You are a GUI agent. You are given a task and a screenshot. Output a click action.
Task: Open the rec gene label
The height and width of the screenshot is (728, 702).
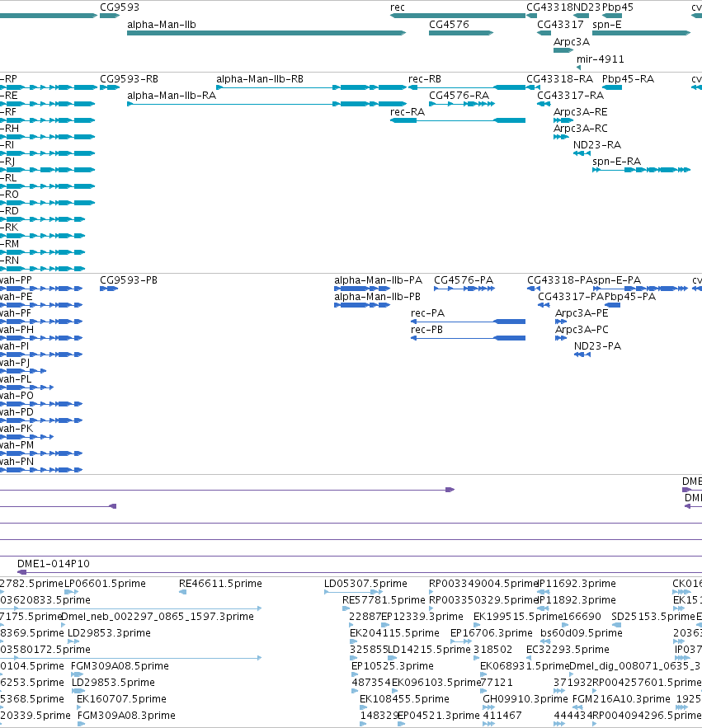398,7
